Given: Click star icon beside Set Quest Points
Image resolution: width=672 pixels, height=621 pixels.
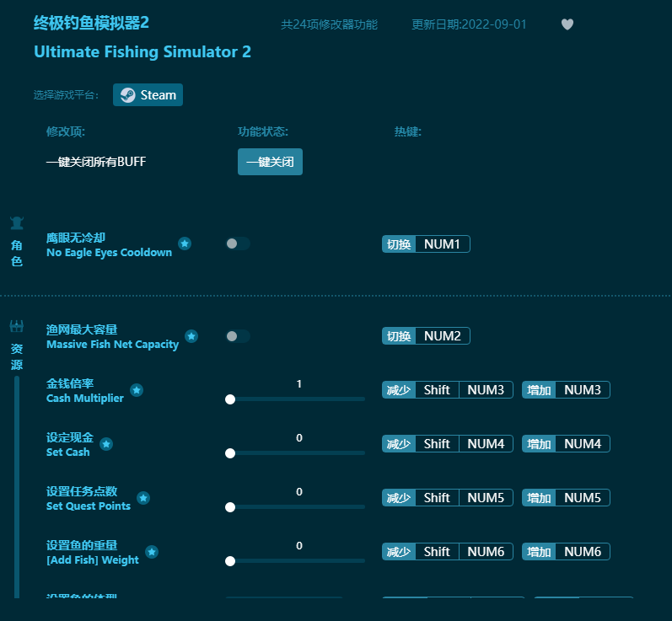Looking at the screenshot, I should pyautogui.click(x=143, y=498).
